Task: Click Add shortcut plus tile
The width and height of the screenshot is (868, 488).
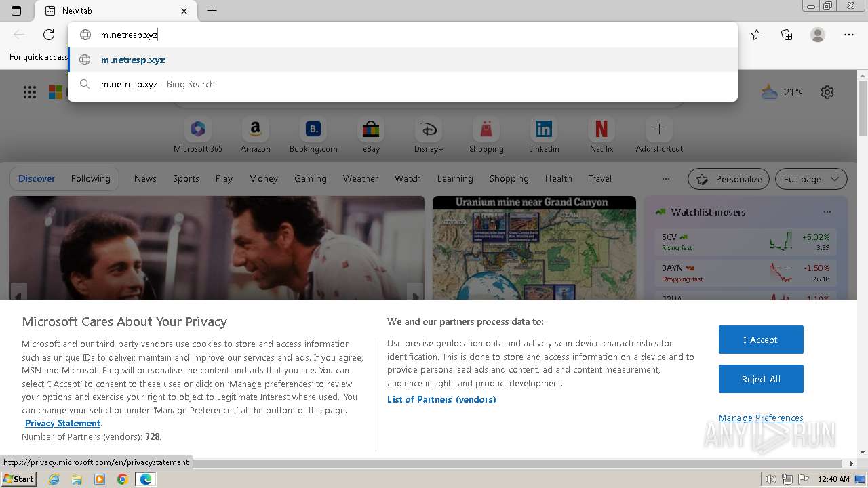Action: (x=659, y=136)
